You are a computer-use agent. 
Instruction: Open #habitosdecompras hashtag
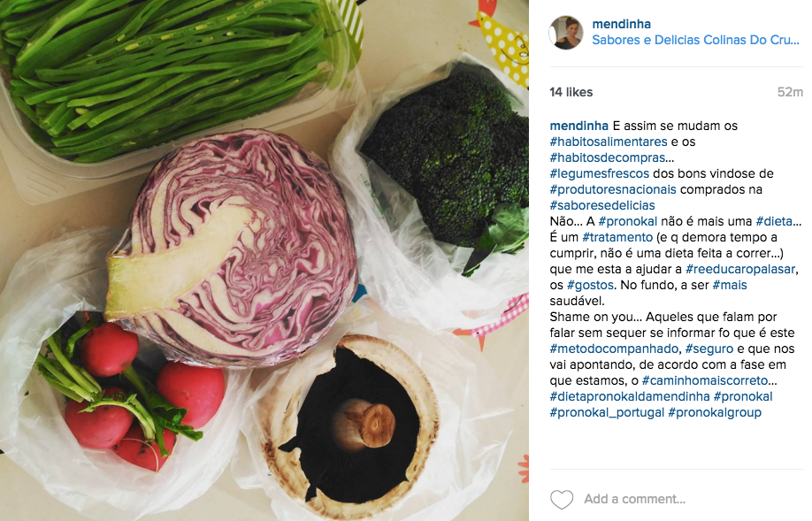(608, 157)
